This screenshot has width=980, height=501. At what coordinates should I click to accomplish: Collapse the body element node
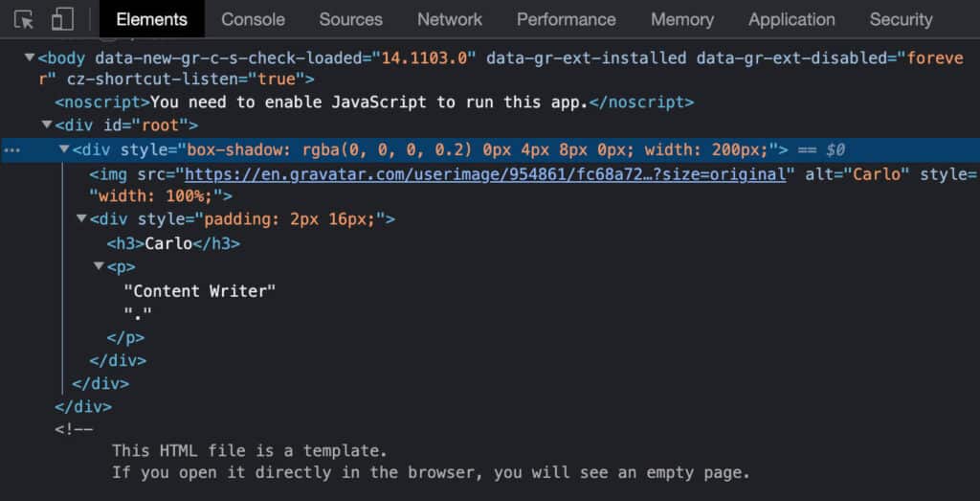click(30, 58)
